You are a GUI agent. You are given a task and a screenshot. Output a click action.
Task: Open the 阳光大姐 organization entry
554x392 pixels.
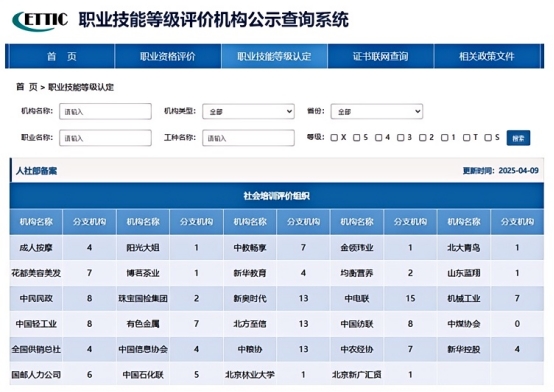(x=143, y=247)
